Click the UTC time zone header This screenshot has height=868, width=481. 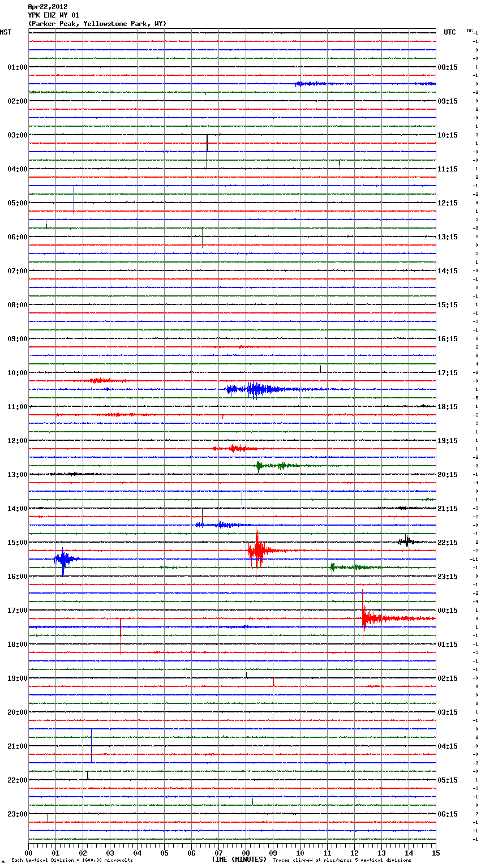pos(449,32)
